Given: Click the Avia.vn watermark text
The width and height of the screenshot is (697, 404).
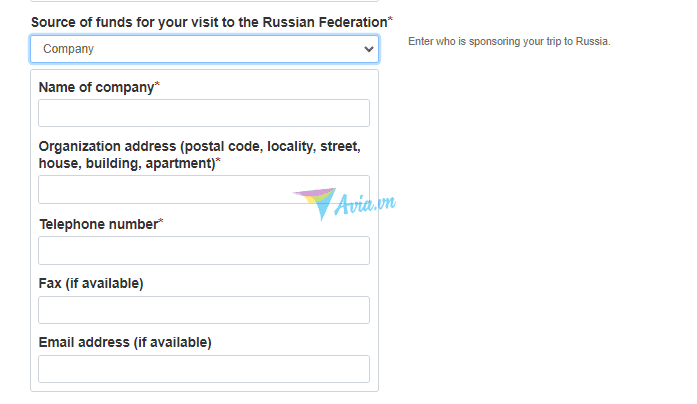Looking at the screenshot, I should point(365,204).
